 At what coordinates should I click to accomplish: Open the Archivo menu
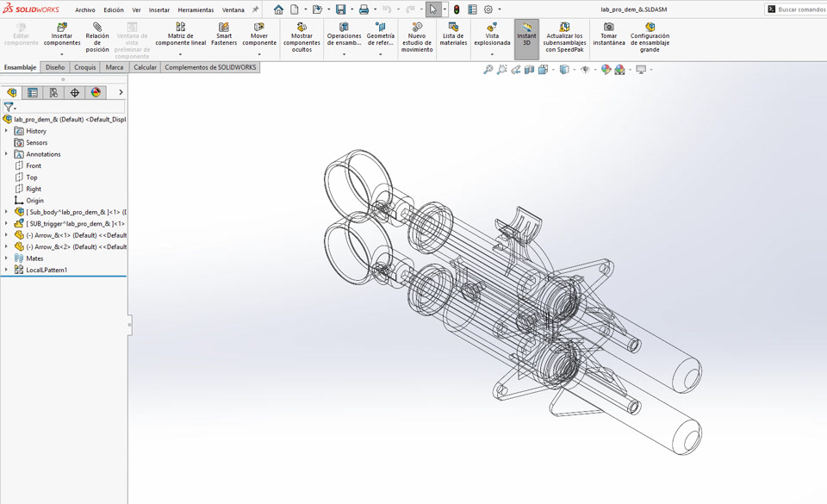(x=85, y=10)
